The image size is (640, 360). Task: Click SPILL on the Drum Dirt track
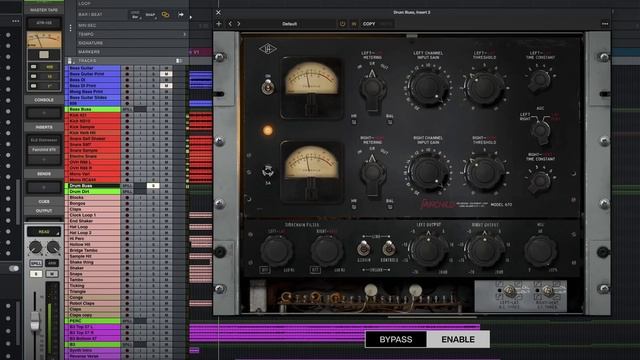click(127, 191)
